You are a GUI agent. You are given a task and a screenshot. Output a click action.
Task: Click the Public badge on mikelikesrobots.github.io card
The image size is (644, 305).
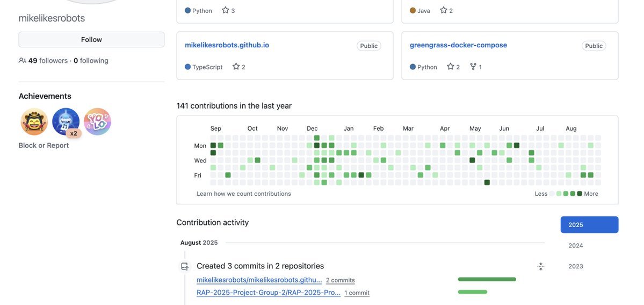[369, 46]
